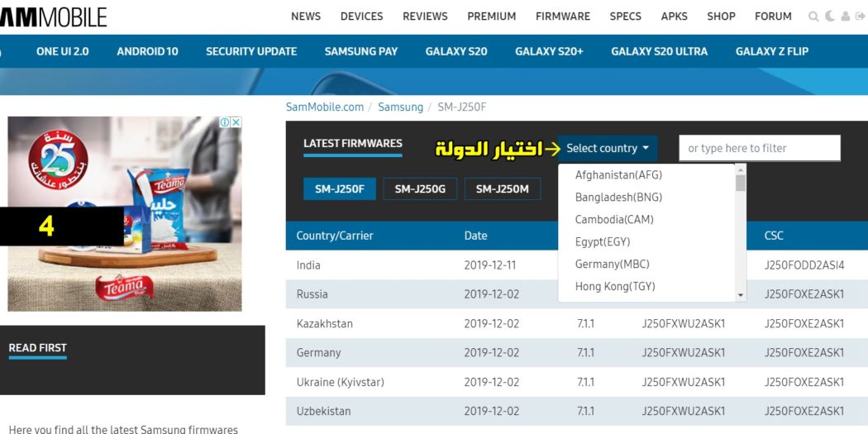
Task: Go to REVIEWS section
Action: pos(425,17)
